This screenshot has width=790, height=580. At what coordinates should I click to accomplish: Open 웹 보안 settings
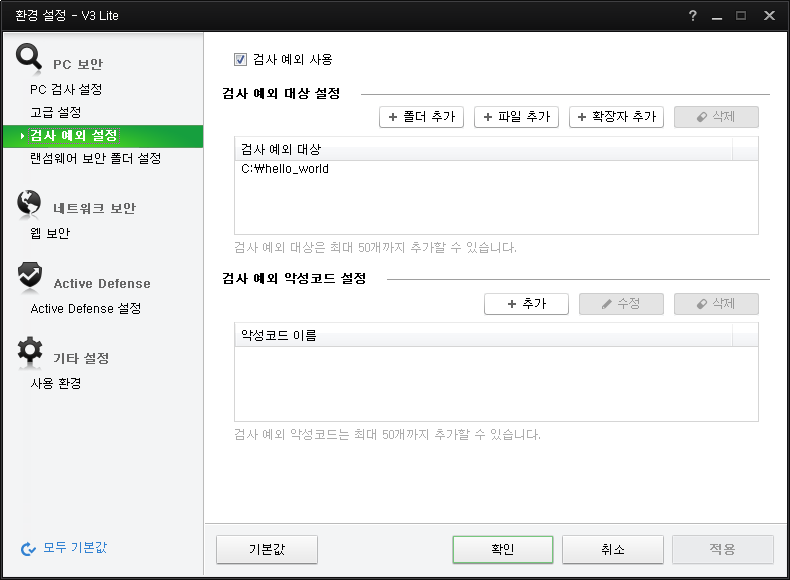(49, 233)
